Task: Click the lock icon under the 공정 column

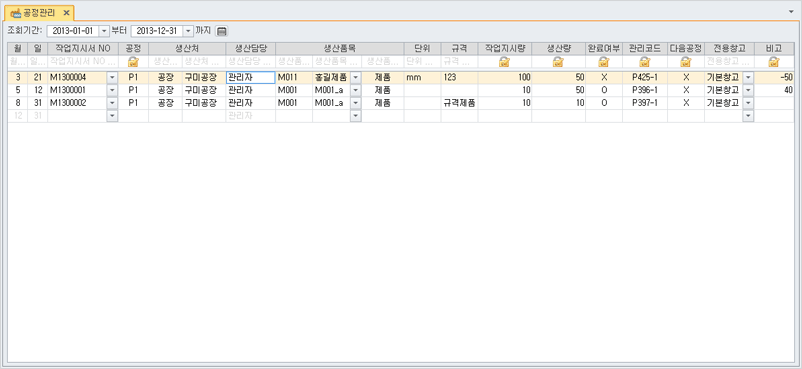Action: click(133, 62)
